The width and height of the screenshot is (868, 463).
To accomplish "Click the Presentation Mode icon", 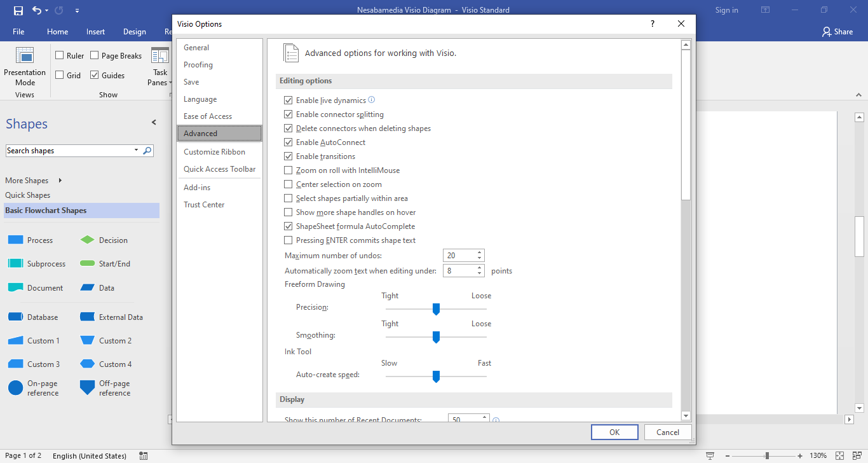I will tap(25, 56).
